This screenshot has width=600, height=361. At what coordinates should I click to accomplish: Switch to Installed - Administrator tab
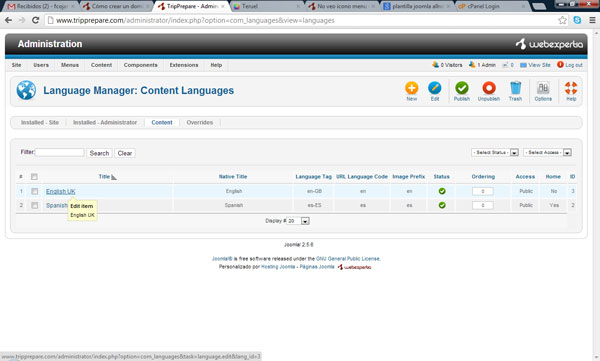point(105,123)
